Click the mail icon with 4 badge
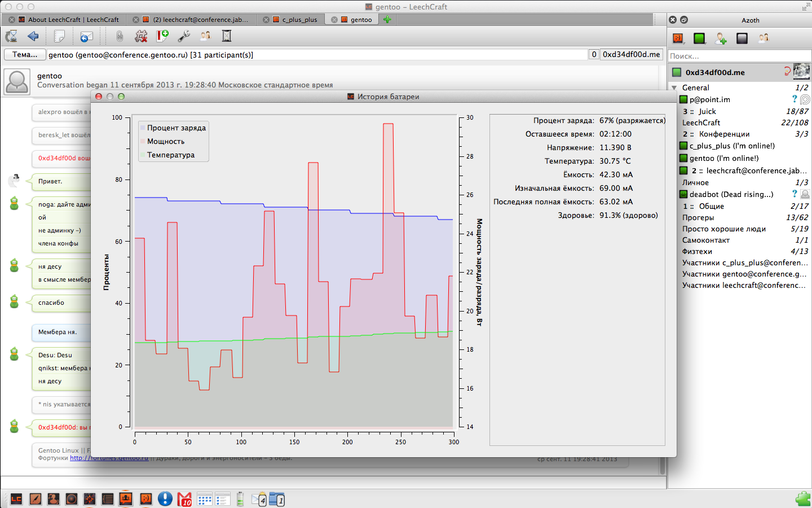Viewport: 812px width, 508px height. pos(259,500)
